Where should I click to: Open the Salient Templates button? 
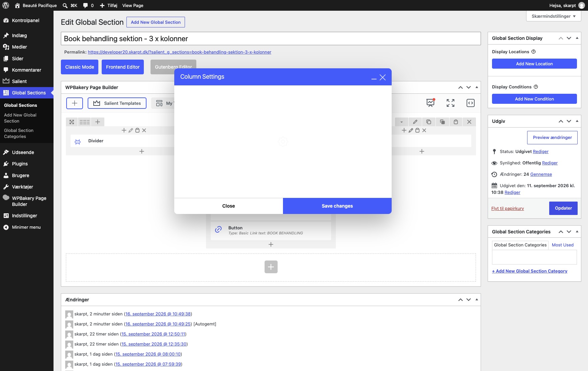[x=117, y=103]
